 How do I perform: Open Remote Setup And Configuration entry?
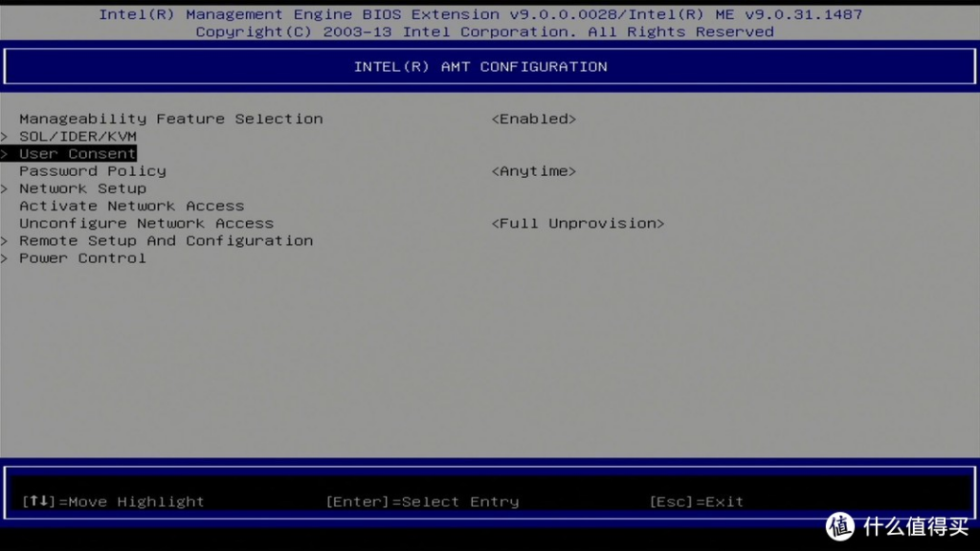[166, 241]
